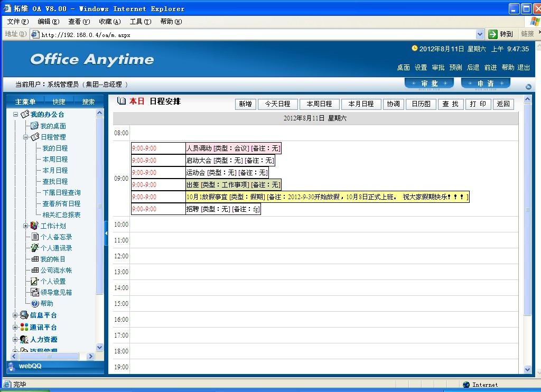The image size is (541, 392).
Task: Switch to the 快捷 tab
Action: click(59, 102)
